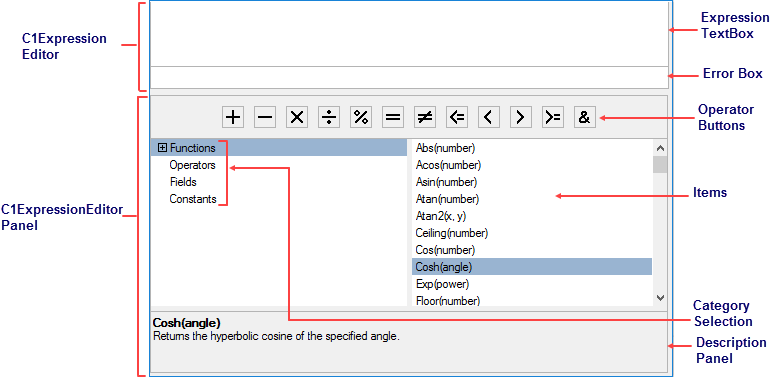Select the Constants category
This screenshot has width=783, height=378.
pos(193,199)
